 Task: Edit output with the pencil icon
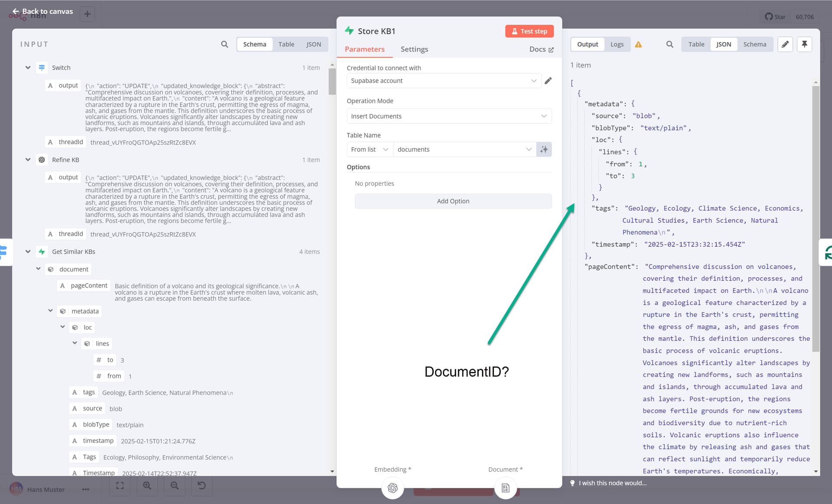click(785, 44)
